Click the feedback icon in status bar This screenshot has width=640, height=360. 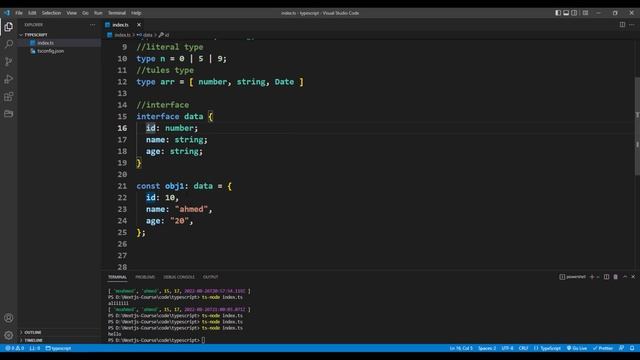[x=621, y=348]
